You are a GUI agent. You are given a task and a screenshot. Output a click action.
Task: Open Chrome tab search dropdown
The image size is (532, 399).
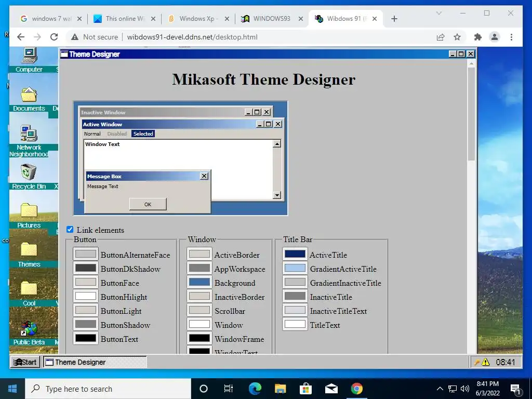click(438, 13)
